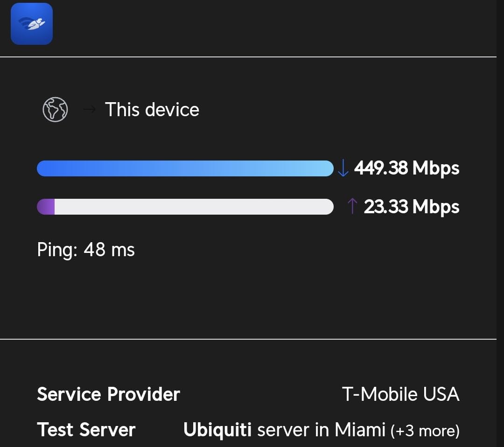
Task: Click the small arrow beside the globe
Action: coord(89,110)
